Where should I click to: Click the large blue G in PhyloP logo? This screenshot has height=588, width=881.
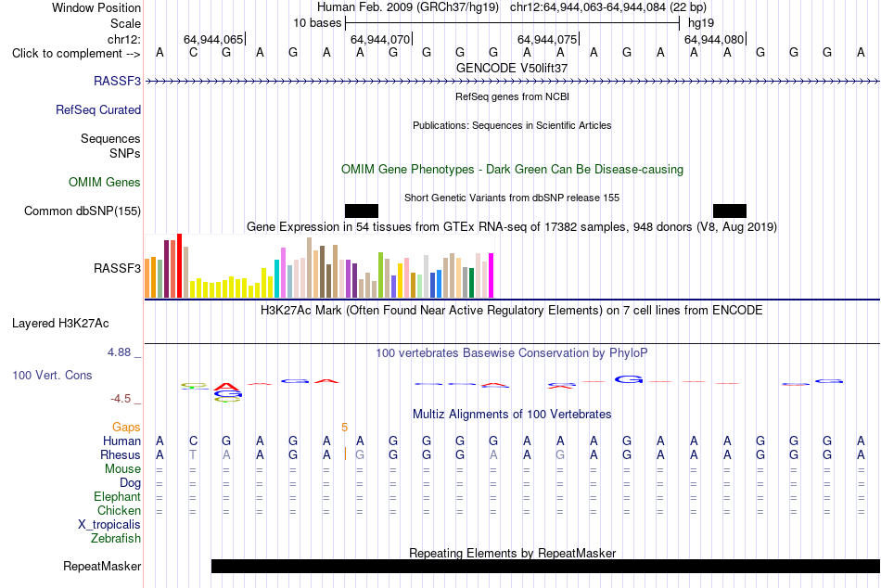628,379
